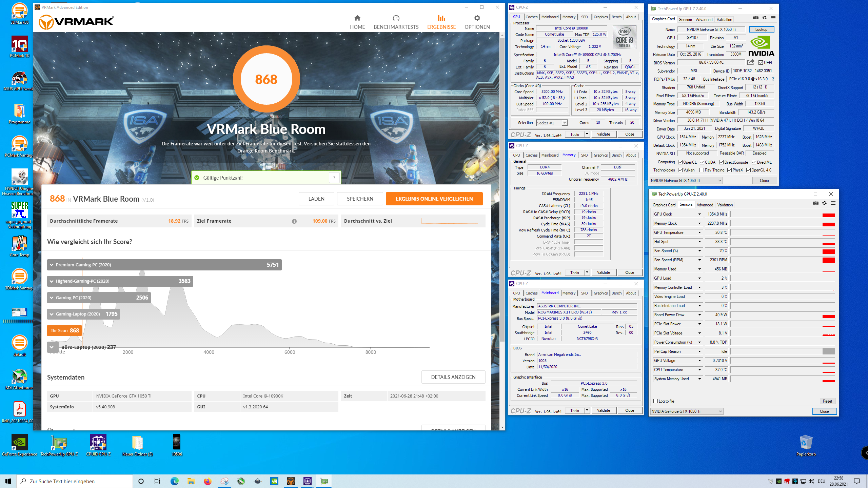Toggle the Ray Tracing checkbox in GPU-Z
Viewport: 868px width, 488px height.
coord(702,170)
